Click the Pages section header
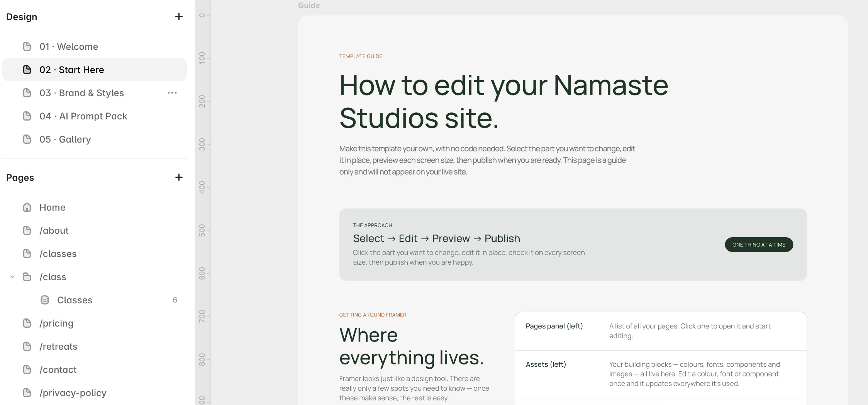 20,177
